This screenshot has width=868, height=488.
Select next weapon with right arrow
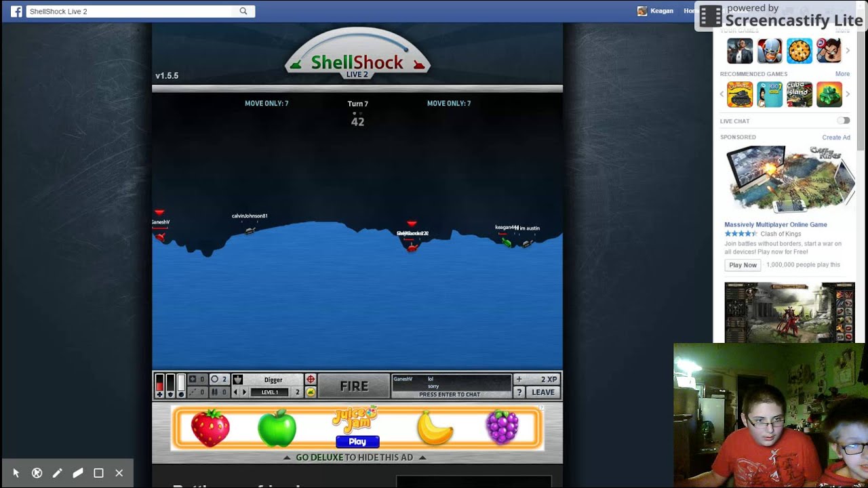point(243,392)
